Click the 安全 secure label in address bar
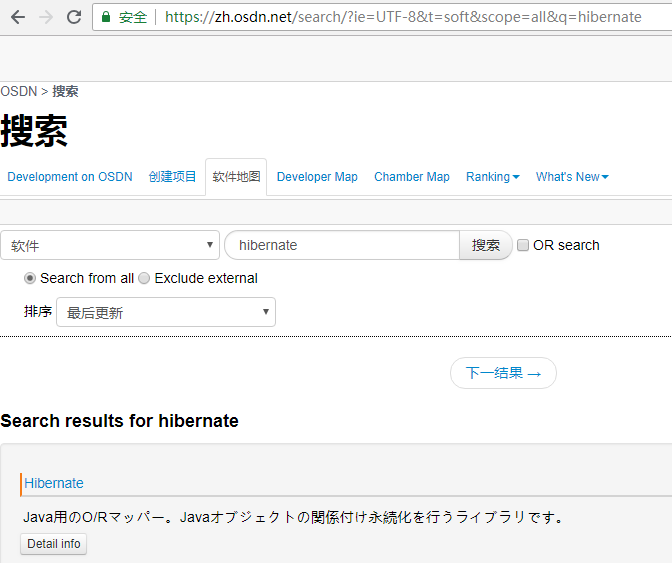 pyautogui.click(x=133, y=17)
